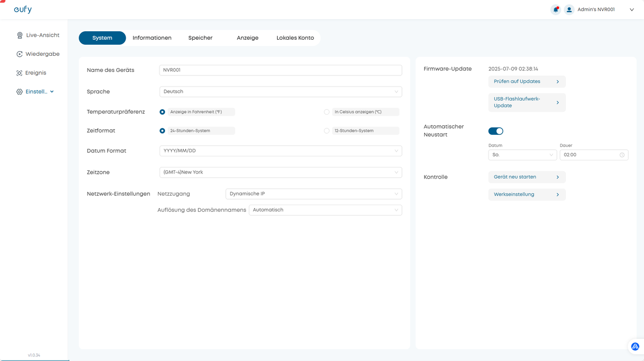Open the Sprache dropdown
The width and height of the screenshot is (644, 361).
[280, 92]
